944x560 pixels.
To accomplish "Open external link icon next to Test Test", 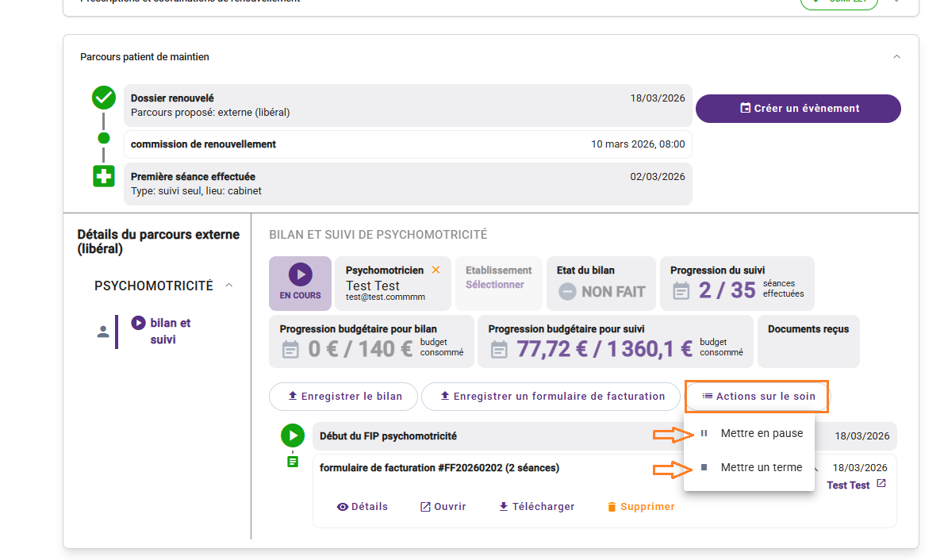I will [x=881, y=484].
